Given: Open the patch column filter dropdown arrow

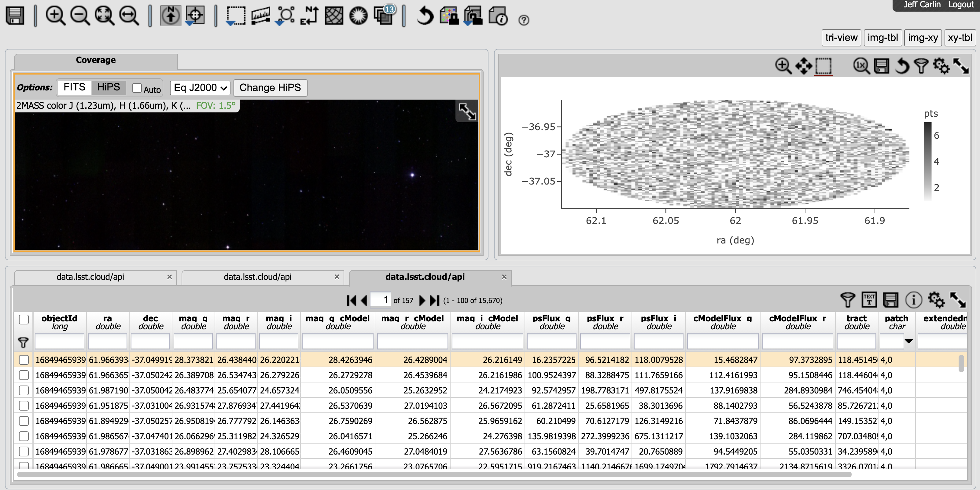Looking at the screenshot, I should [x=908, y=341].
